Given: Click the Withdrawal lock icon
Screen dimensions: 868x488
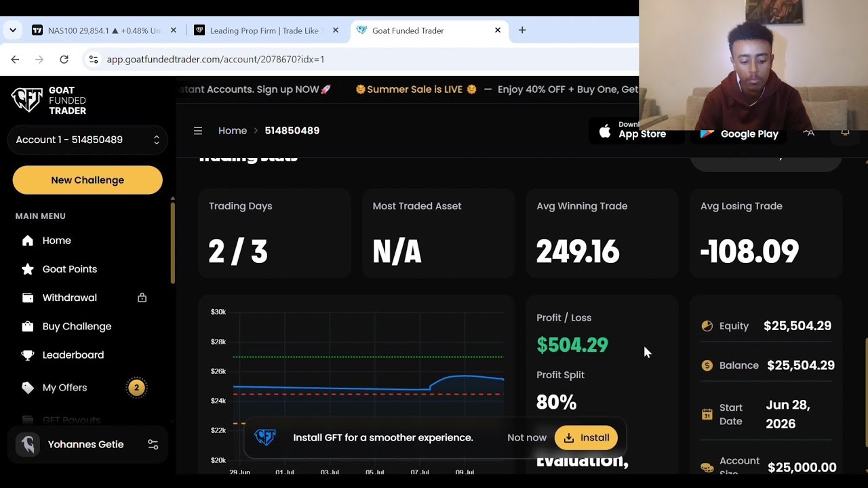Looking at the screenshot, I should 142,298.
